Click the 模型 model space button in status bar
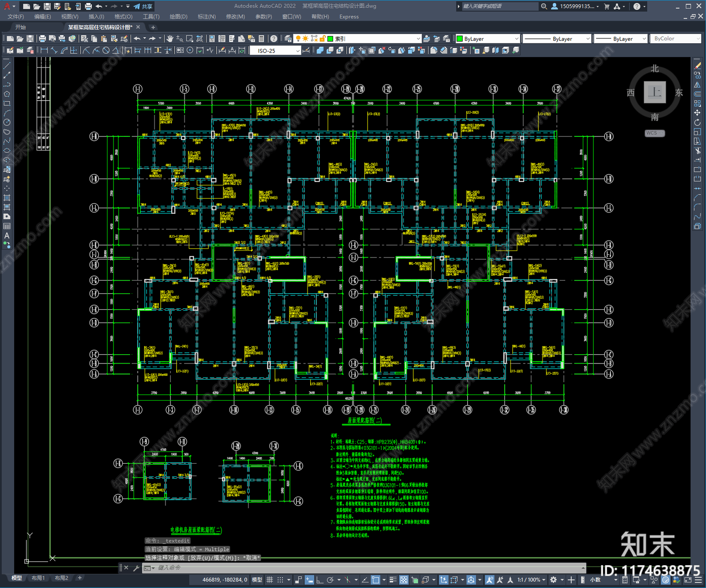 pyautogui.click(x=257, y=580)
